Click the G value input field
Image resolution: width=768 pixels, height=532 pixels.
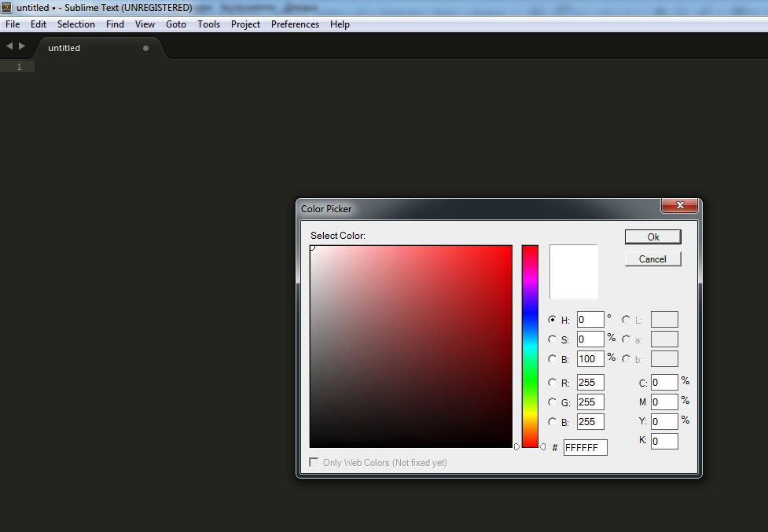[590, 402]
